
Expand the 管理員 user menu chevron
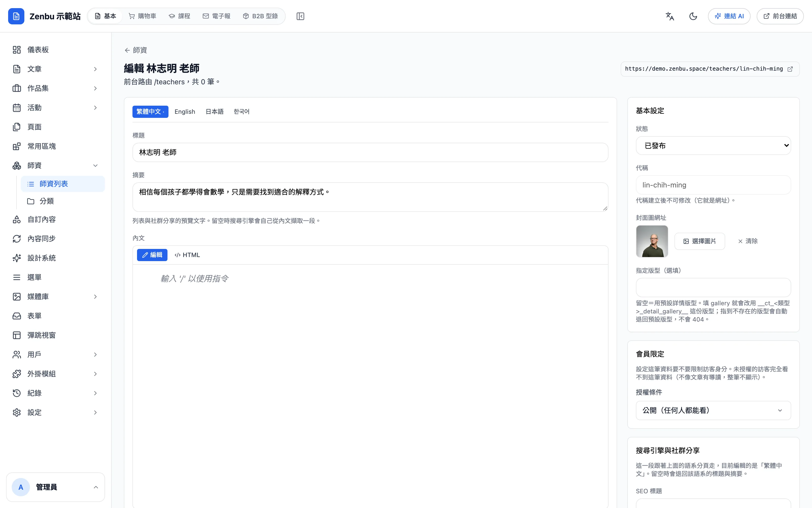point(96,487)
